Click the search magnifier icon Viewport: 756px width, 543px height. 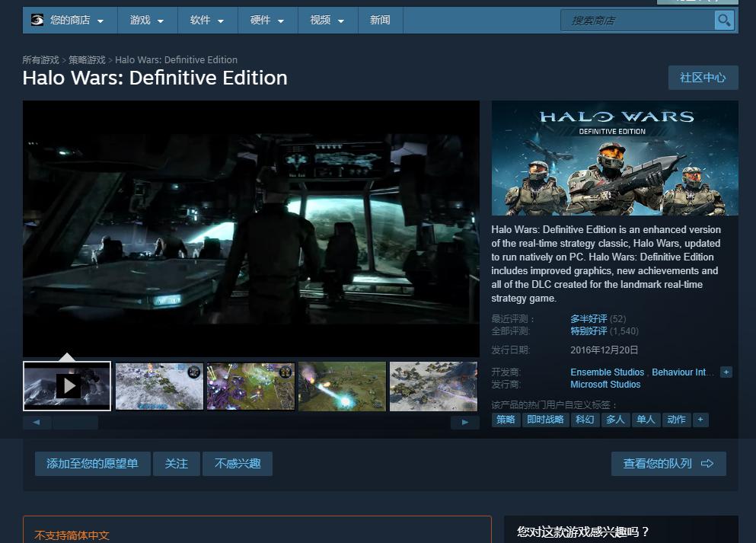[724, 21]
